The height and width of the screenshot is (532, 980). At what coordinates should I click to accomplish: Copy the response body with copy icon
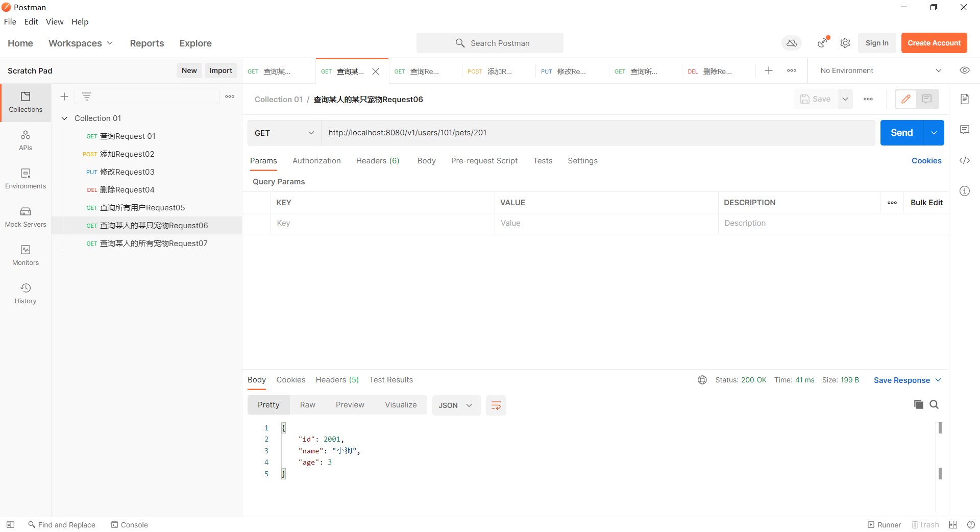[x=919, y=404]
